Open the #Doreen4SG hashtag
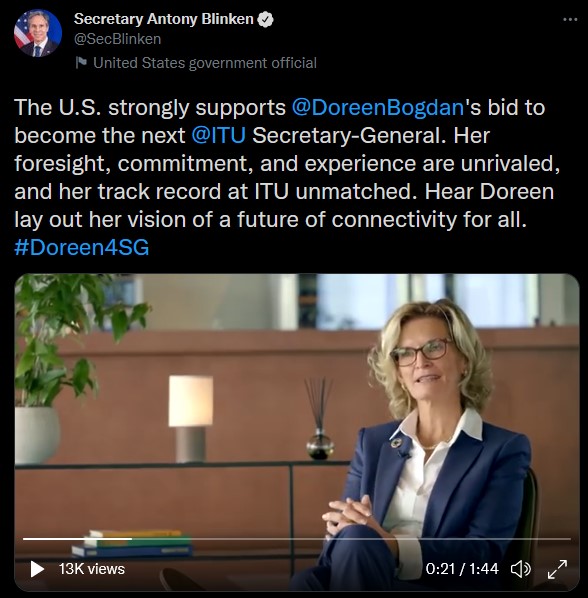The width and height of the screenshot is (588, 598). point(82,248)
